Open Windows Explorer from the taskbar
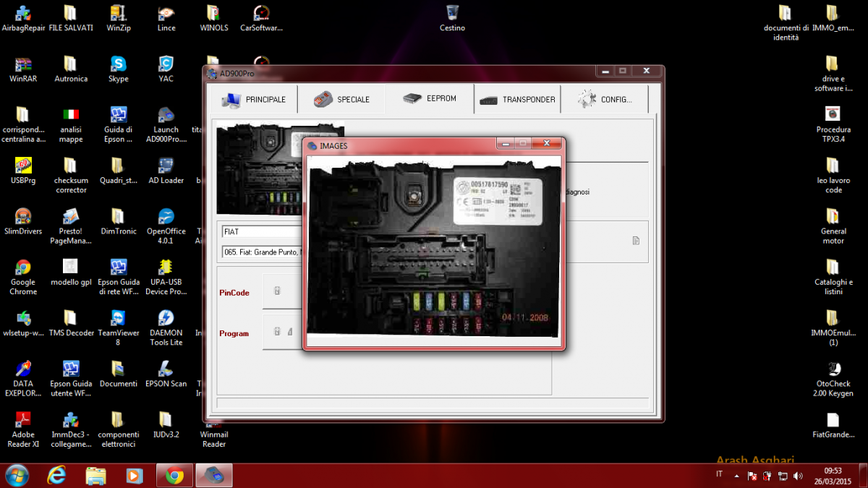Screen dimensions: 868x488 click(96, 476)
